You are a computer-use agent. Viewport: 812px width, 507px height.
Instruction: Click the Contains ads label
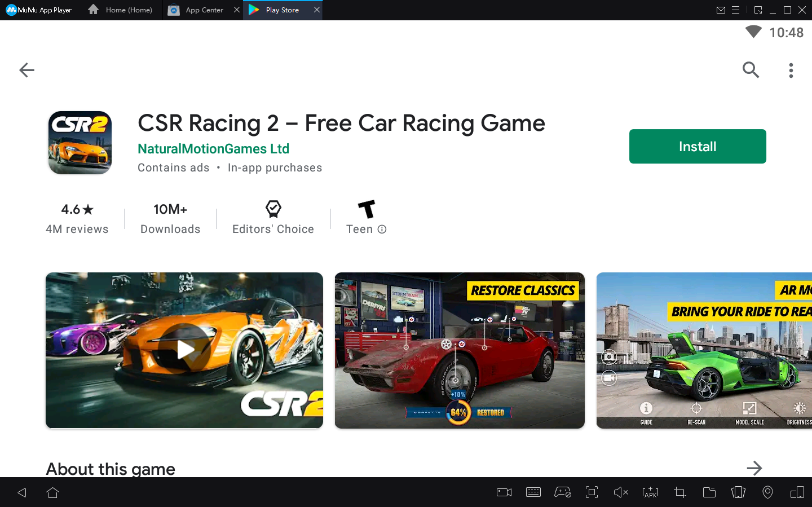[174, 167]
